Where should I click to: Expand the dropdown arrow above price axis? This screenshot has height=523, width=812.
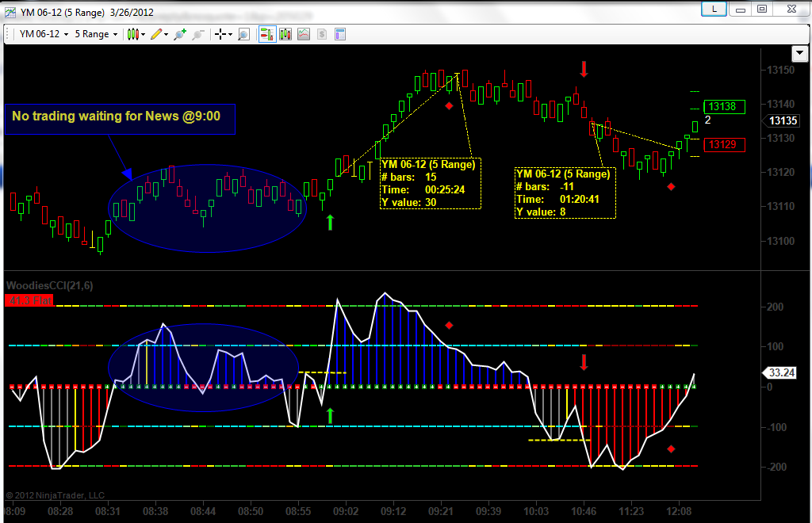click(x=799, y=53)
